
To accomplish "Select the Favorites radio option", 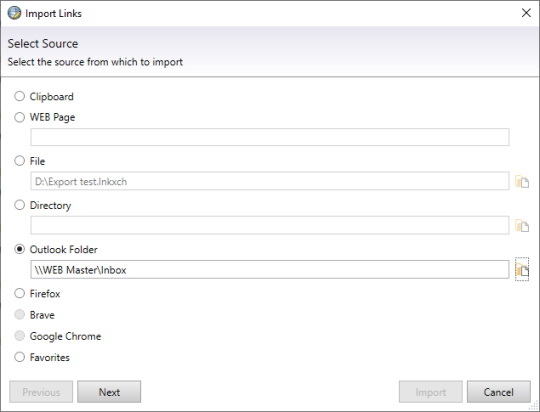I will [20, 357].
